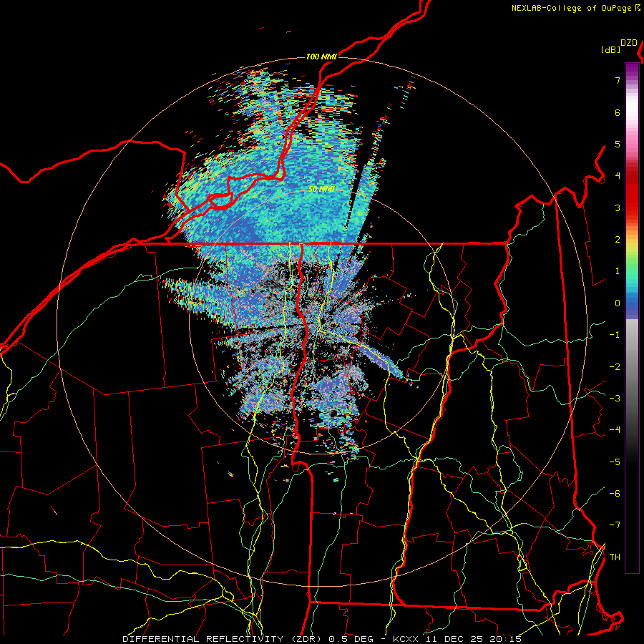Click the 5 value on the color scale
644x644 pixels.
coord(618,144)
